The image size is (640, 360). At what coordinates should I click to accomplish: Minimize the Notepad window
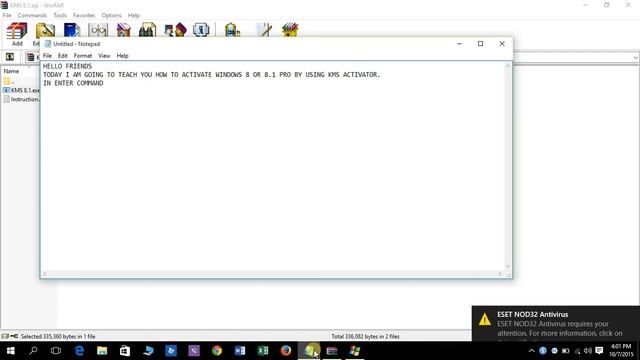point(459,44)
